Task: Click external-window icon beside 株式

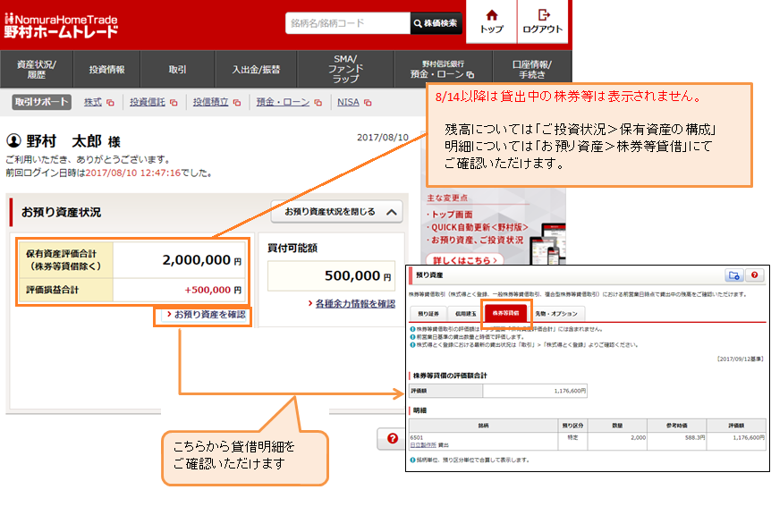Action: [110, 103]
